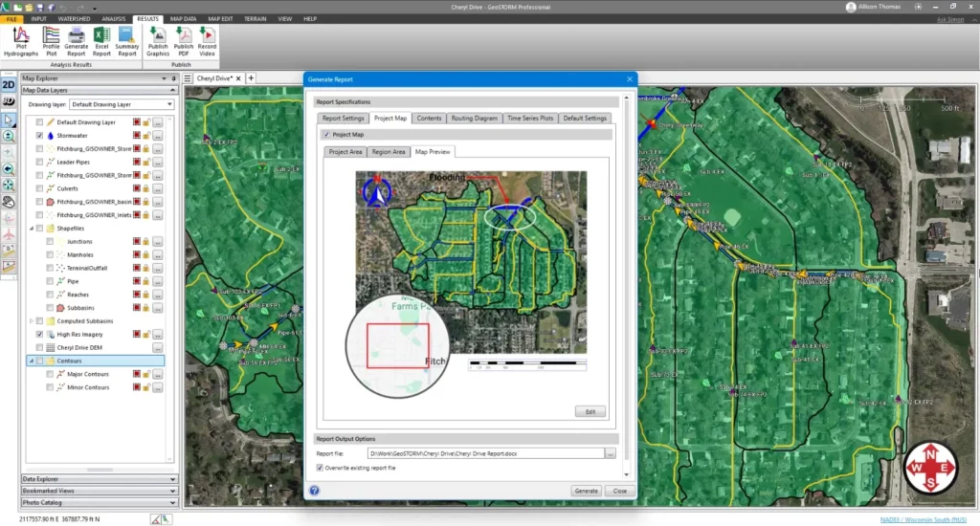This screenshot has height=526, width=980.
Task: Collapse the Contours group
Action: point(32,362)
